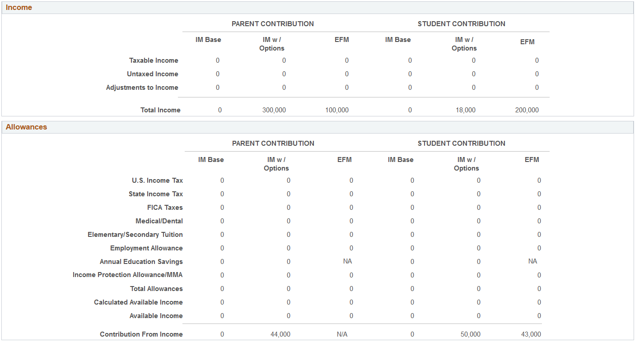
Task: Click the PARENT CONTRIBUTION header in Income section
Action: (x=273, y=24)
